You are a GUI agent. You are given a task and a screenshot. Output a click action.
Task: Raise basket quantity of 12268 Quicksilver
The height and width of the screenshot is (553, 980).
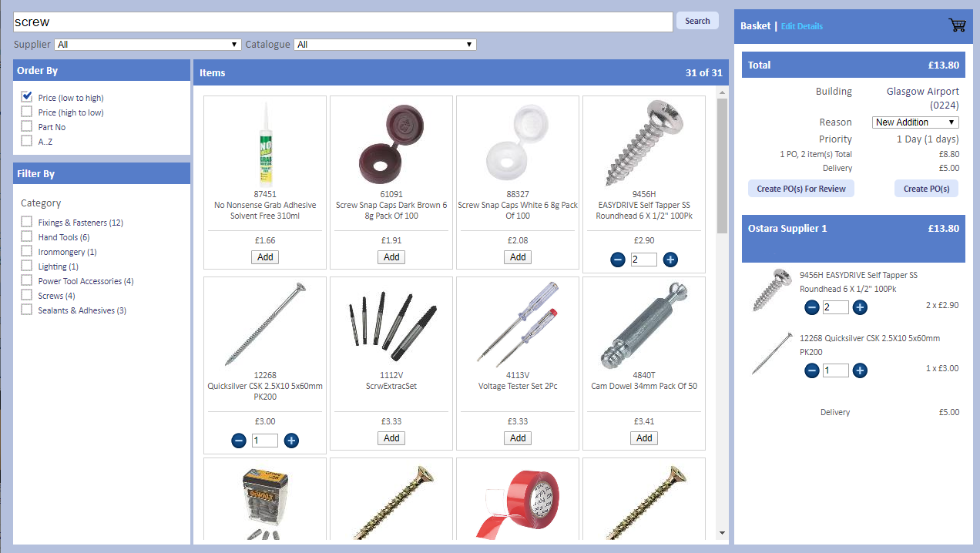click(x=860, y=370)
